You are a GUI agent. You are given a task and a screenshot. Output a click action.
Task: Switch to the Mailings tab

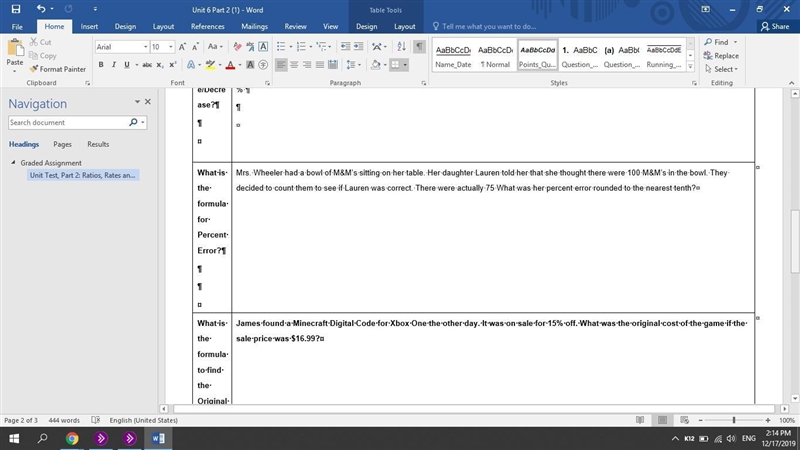(254, 27)
